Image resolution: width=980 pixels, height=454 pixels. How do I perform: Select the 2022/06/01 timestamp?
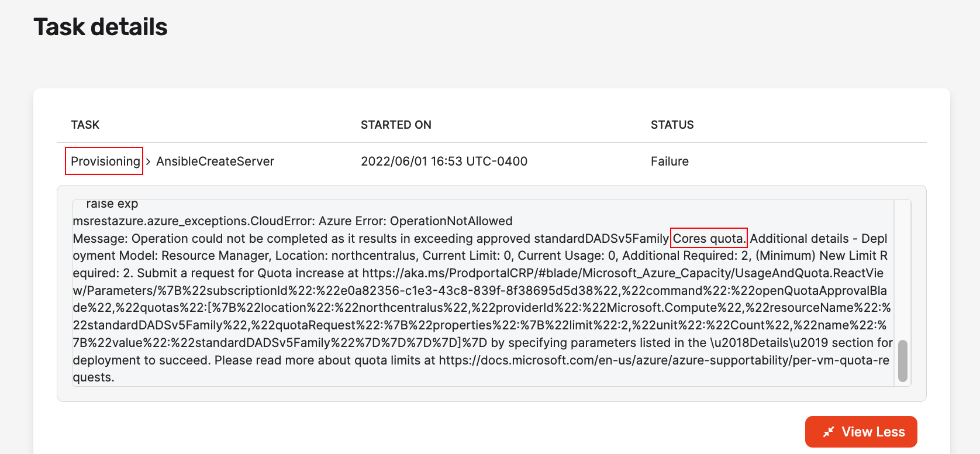coord(444,161)
